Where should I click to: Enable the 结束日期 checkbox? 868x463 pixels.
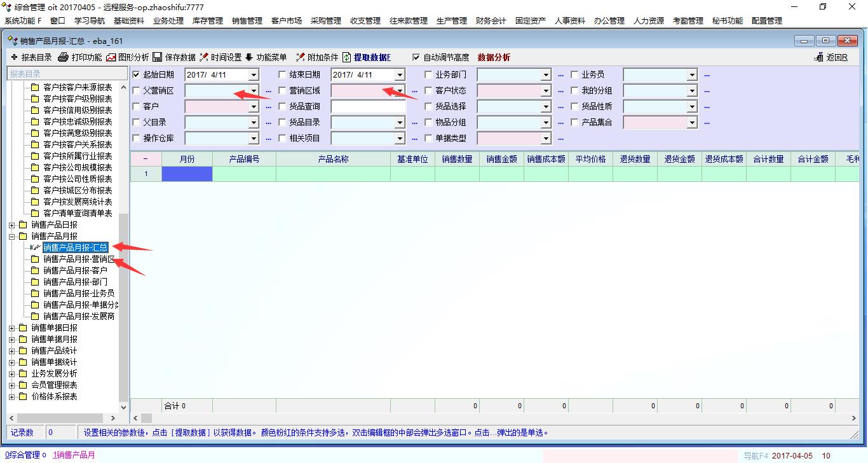point(283,74)
